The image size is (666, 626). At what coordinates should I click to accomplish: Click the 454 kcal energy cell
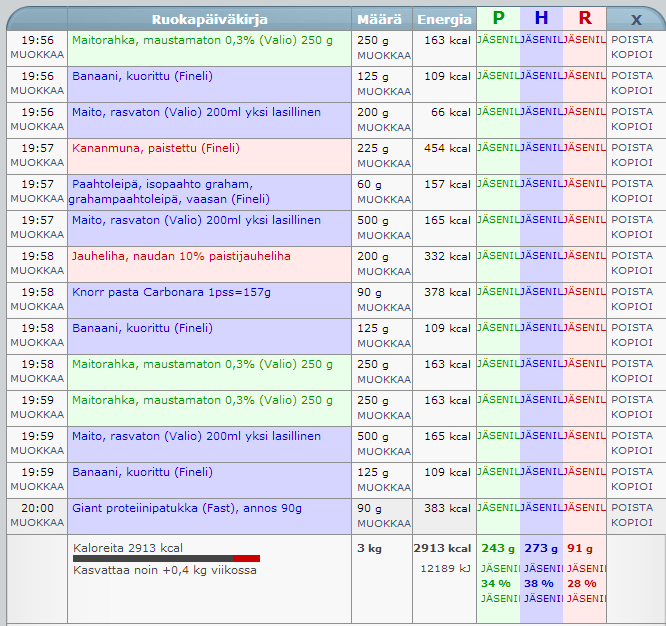(447, 148)
